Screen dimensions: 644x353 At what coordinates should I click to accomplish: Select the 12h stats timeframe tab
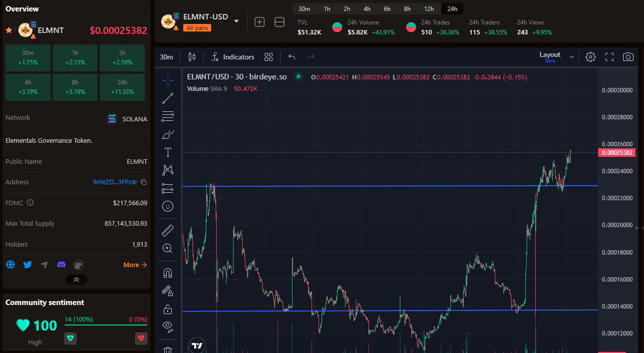click(429, 9)
